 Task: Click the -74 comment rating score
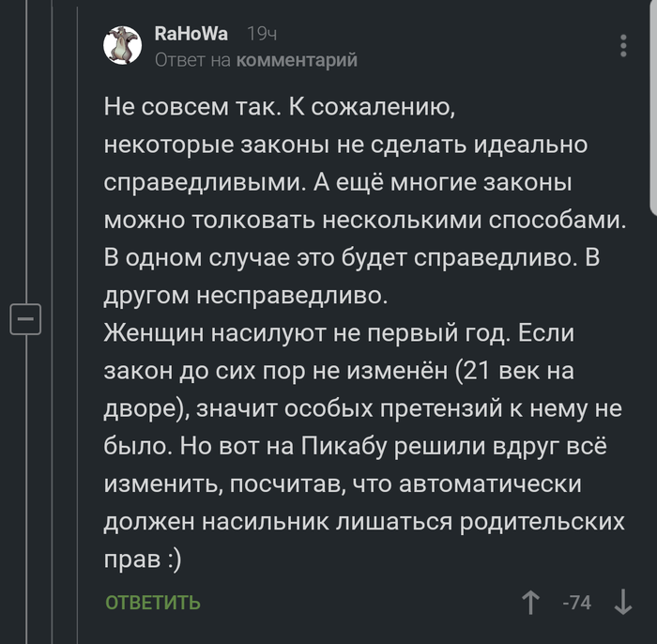click(576, 603)
